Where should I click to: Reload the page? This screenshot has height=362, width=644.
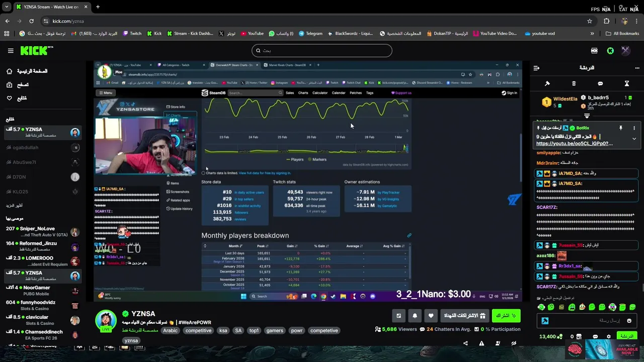click(x=31, y=21)
